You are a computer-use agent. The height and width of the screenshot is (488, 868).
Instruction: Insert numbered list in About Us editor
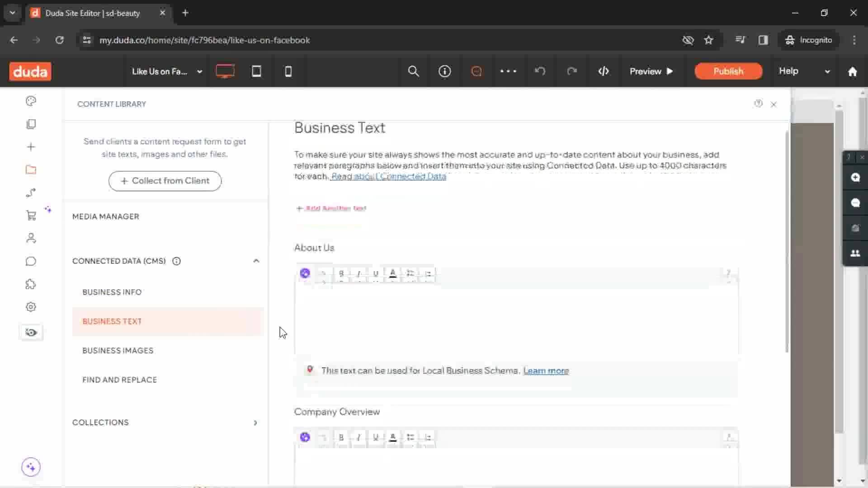coord(428,273)
